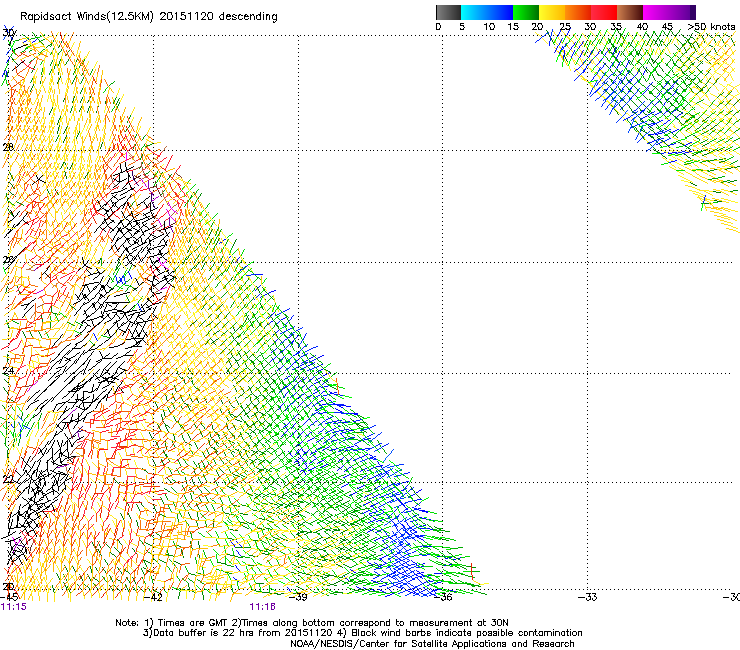Click the purple time label beside -39
This screenshot has height=650, width=740.
point(262,607)
